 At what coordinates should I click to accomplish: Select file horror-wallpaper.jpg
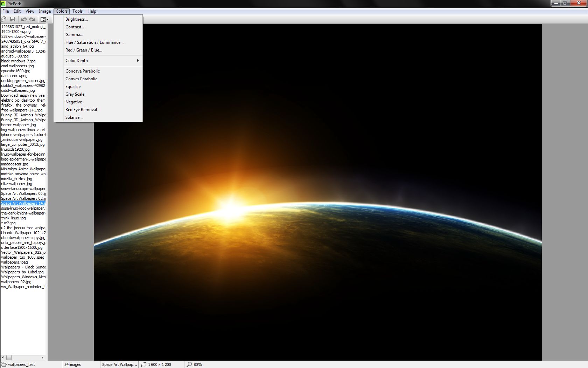pyautogui.click(x=19, y=125)
